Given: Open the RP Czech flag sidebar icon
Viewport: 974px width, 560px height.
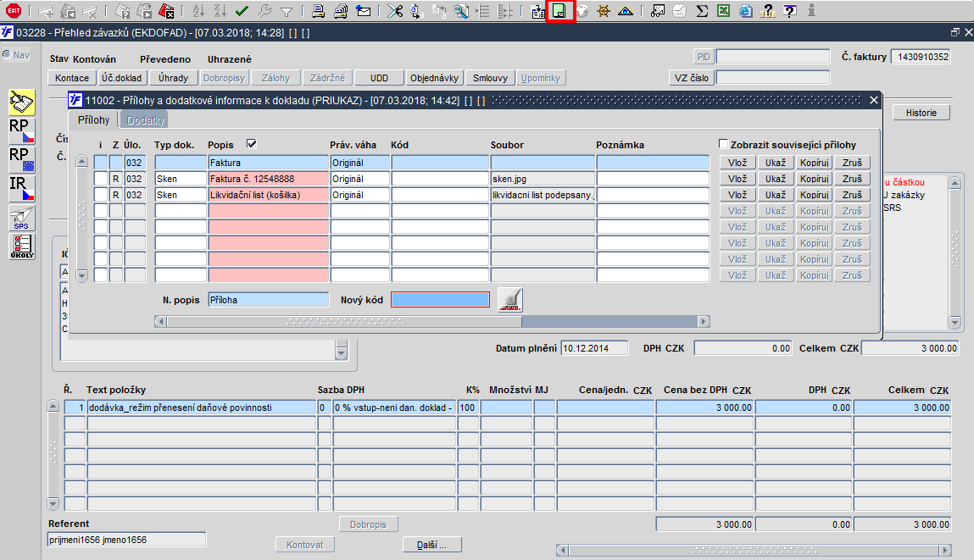Looking at the screenshot, I should (22, 131).
